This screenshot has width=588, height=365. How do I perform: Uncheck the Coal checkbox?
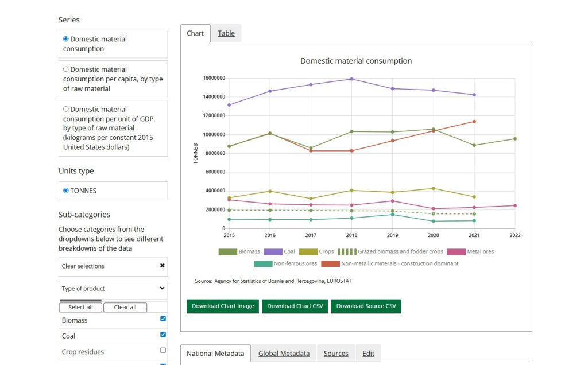[163, 335]
